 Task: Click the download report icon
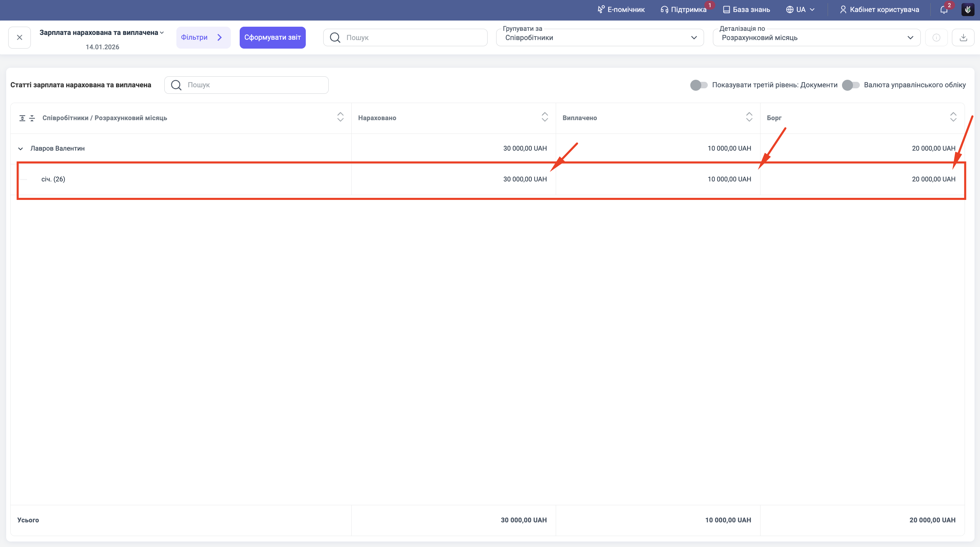coord(963,37)
